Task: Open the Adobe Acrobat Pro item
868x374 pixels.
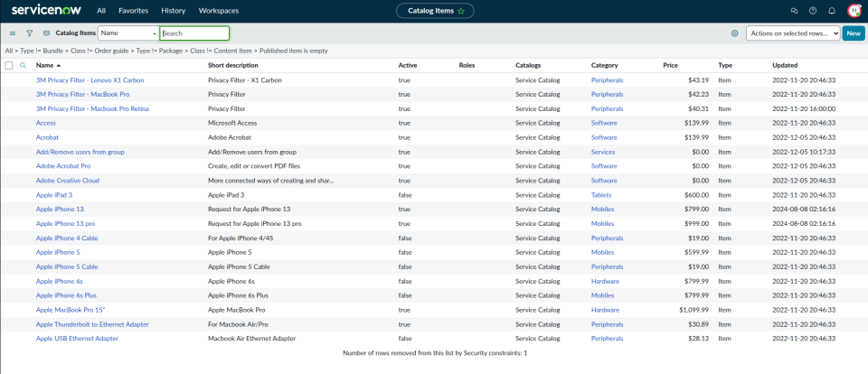Action: pos(63,166)
